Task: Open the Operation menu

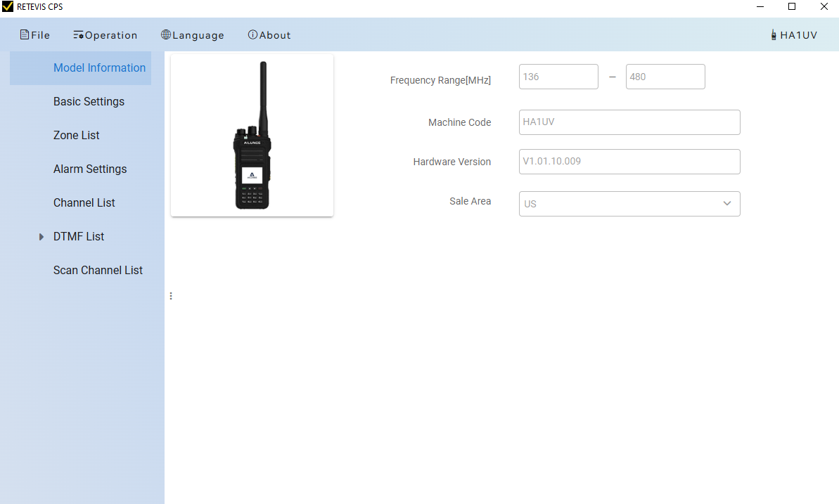Action: 111,35
